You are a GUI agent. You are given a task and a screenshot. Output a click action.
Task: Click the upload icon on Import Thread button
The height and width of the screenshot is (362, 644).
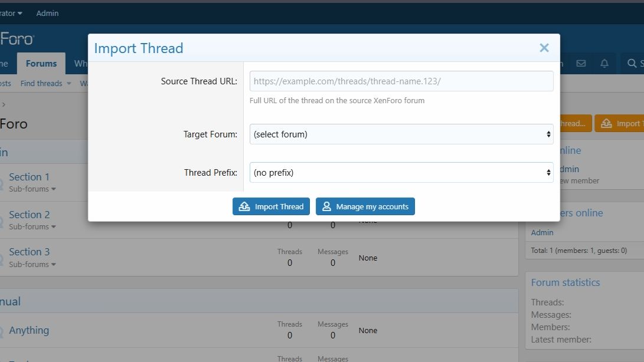tap(244, 206)
